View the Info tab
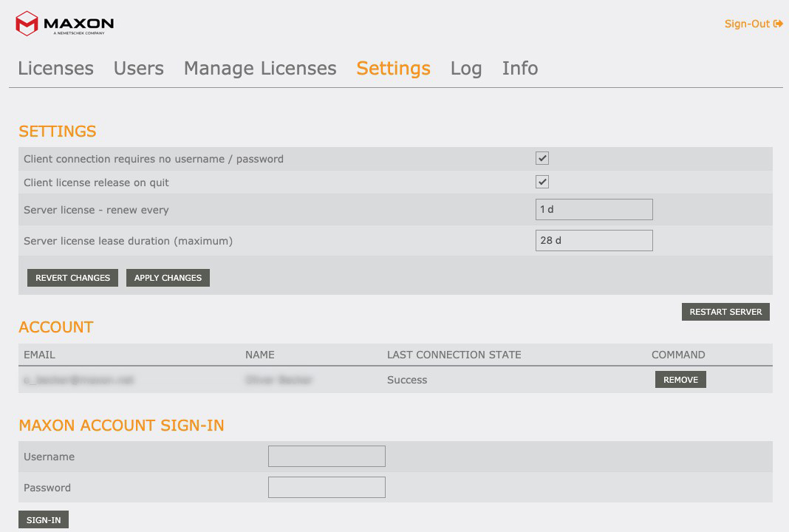The height and width of the screenshot is (532, 789). (519, 69)
